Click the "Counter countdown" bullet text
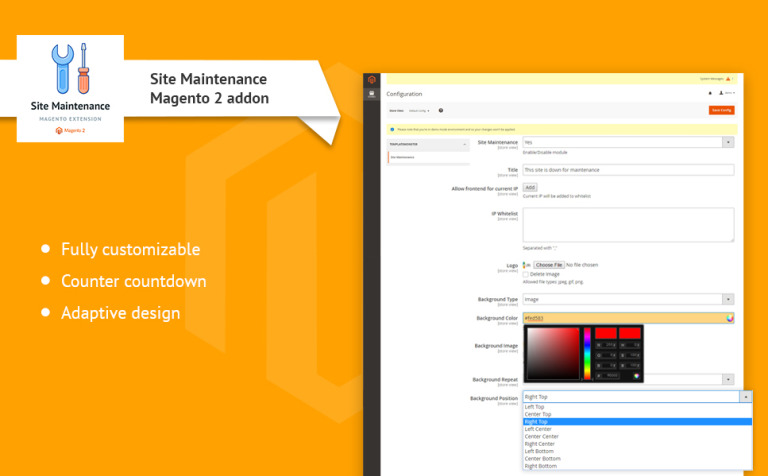Viewport: 768px width, 476px height. point(134,281)
